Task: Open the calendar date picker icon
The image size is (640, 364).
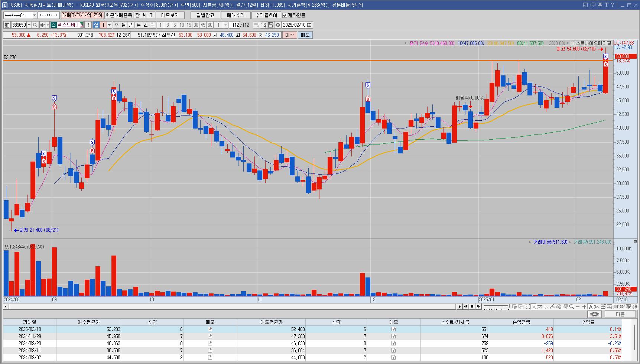Action: [309, 25]
